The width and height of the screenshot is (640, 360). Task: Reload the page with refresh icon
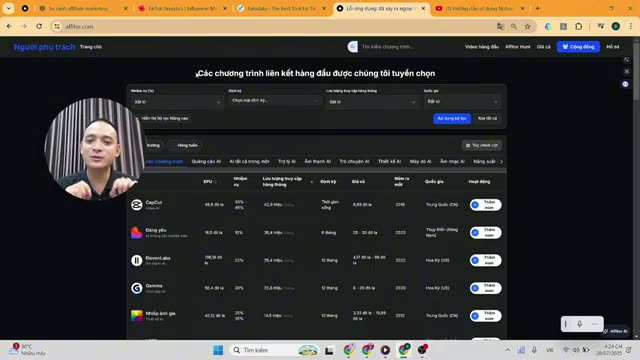coord(39,26)
